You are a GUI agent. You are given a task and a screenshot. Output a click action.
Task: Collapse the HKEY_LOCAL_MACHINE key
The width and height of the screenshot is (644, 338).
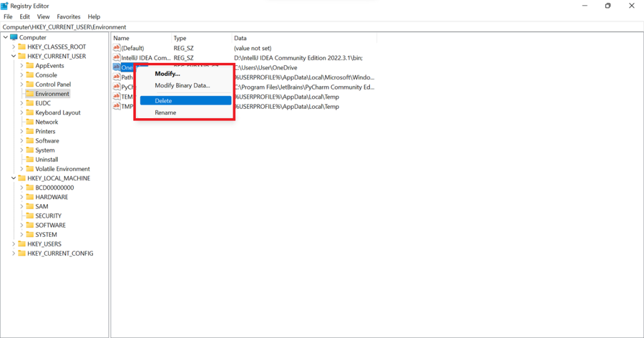click(13, 178)
